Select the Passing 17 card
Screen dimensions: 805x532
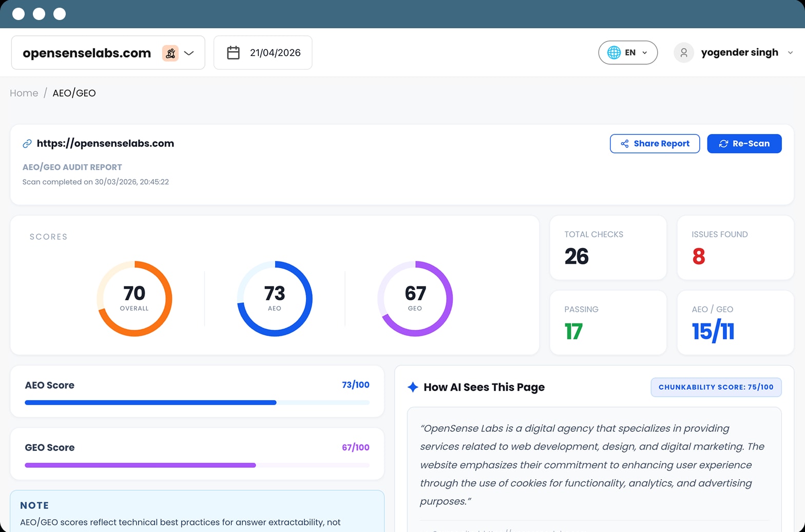click(608, 322)
